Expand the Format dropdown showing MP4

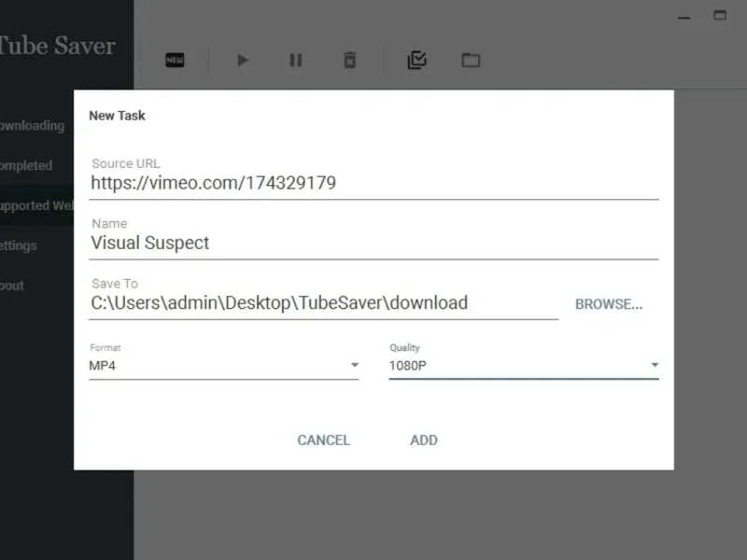tap(224, 366)
